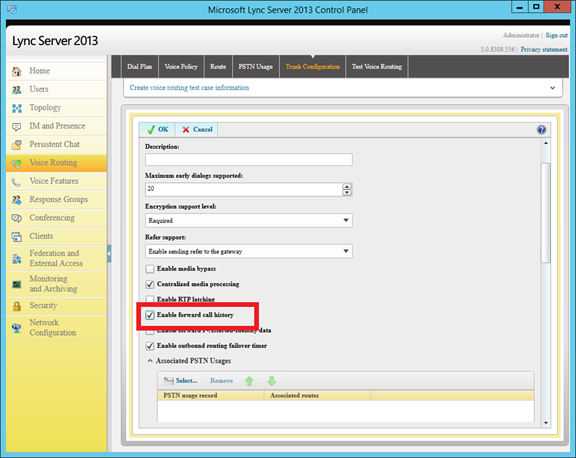Switch to the PSTN Usage tab
576x458 pixels.
click(256, 66)
